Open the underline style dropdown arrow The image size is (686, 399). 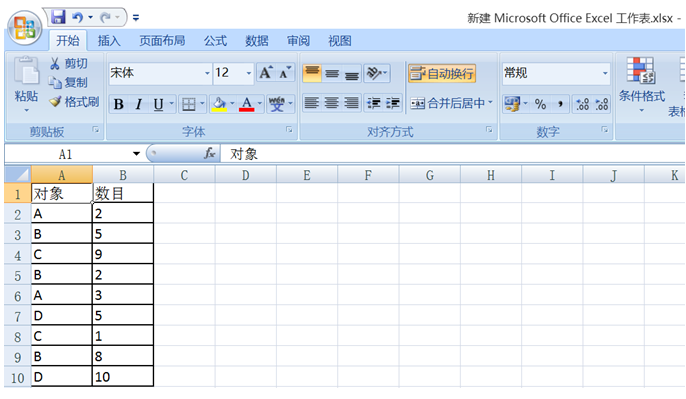click(172, 104)
